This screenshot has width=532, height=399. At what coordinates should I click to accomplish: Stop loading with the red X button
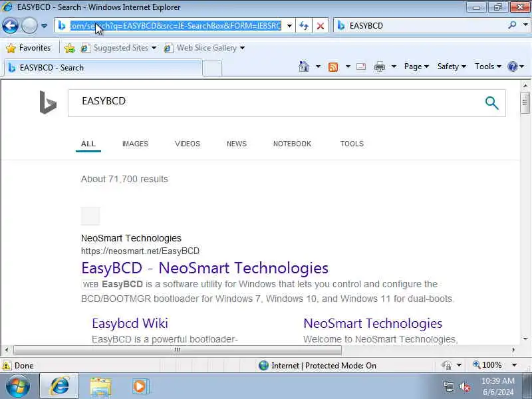(x=320, y=26)
